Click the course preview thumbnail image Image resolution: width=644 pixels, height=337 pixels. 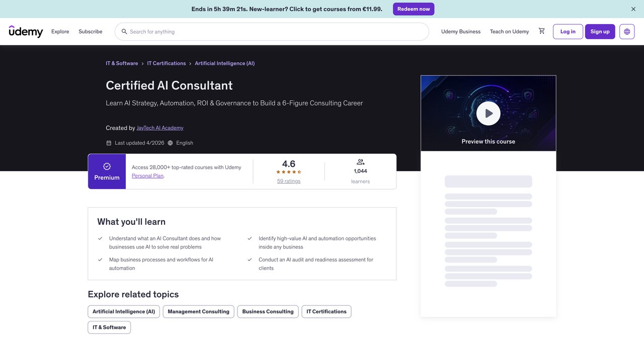(x=489, y=113)
